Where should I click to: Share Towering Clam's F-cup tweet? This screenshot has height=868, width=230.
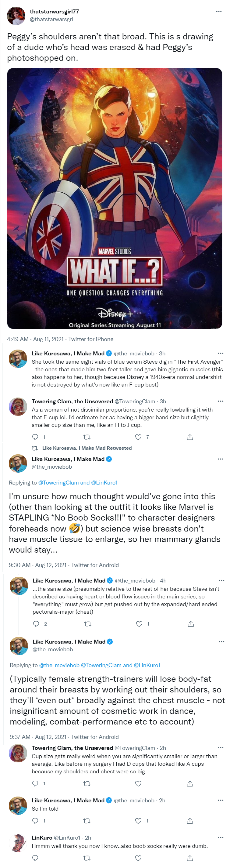pyautogui.click(x=190, y=437)
